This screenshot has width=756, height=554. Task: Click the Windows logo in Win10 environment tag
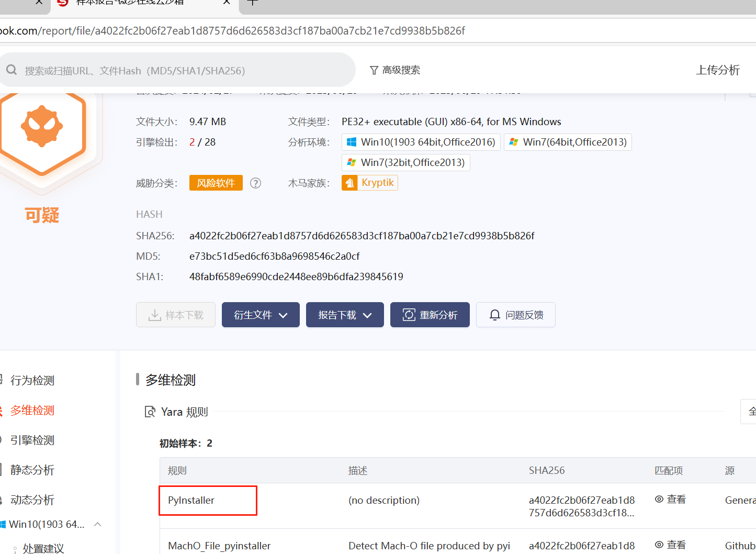point(352,142)
